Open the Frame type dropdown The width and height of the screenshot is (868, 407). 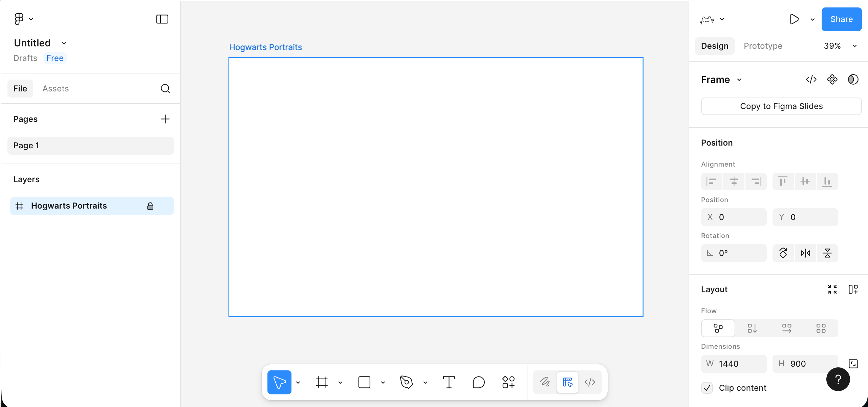(739, 80)
